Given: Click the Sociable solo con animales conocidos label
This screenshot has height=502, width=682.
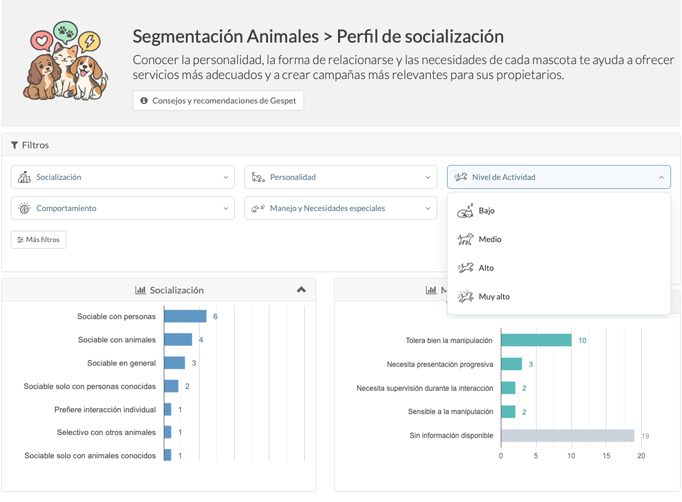Looking at the screenshot, I should 90,455.
